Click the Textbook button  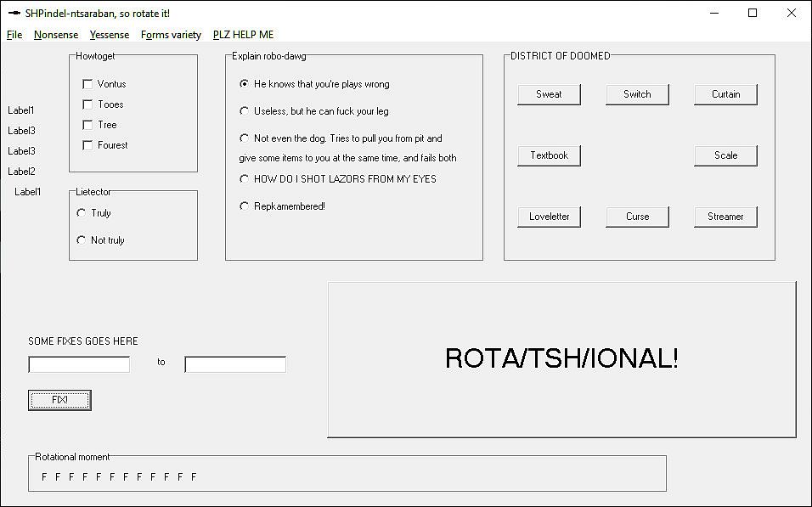pyautogui.click(x=549, y=155)
